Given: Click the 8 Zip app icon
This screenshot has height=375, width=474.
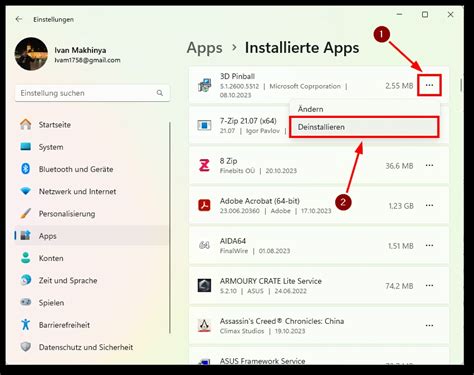Looking at the screenshot, I should (x=204, y=165).
